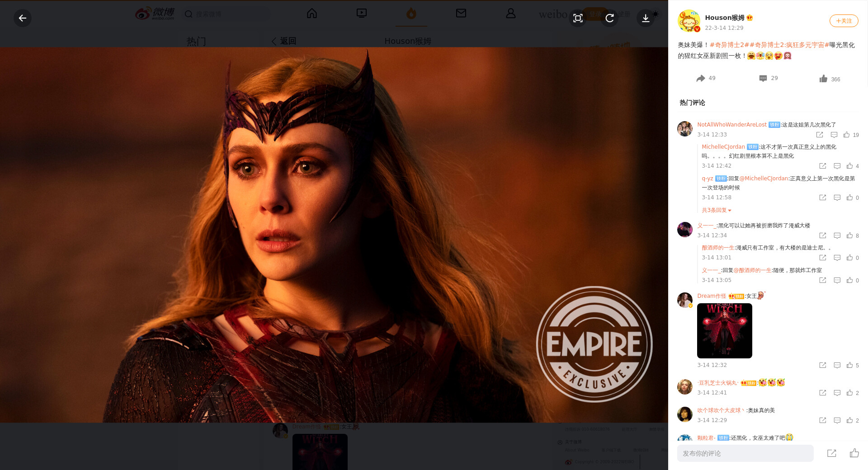Share comment using icon beside the comment box
The image size is (868, 470).
point(831,453)
